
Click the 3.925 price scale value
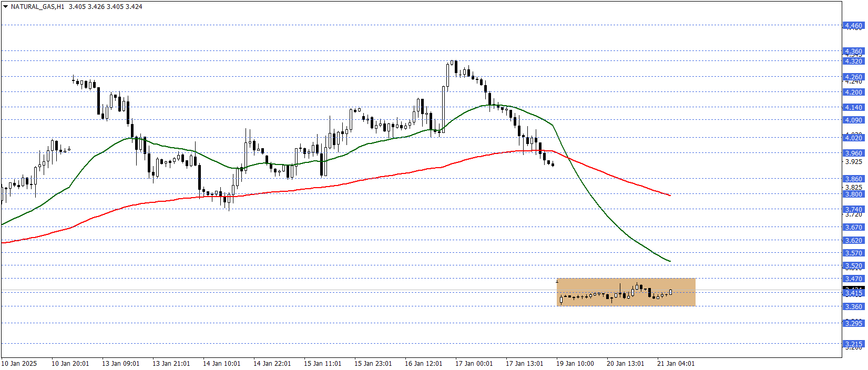click(853, 161)
